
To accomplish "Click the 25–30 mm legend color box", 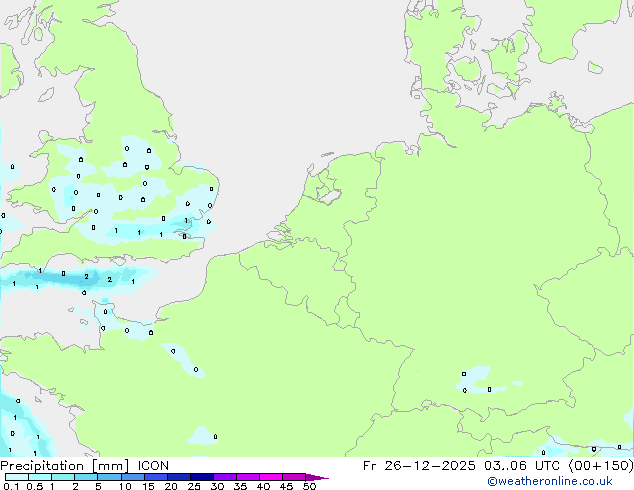I will point(201,477).
